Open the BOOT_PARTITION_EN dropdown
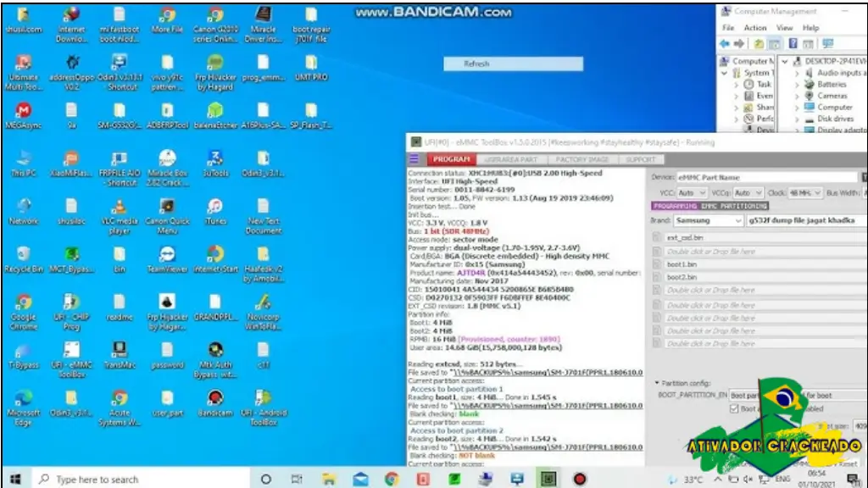 (797, 395)
